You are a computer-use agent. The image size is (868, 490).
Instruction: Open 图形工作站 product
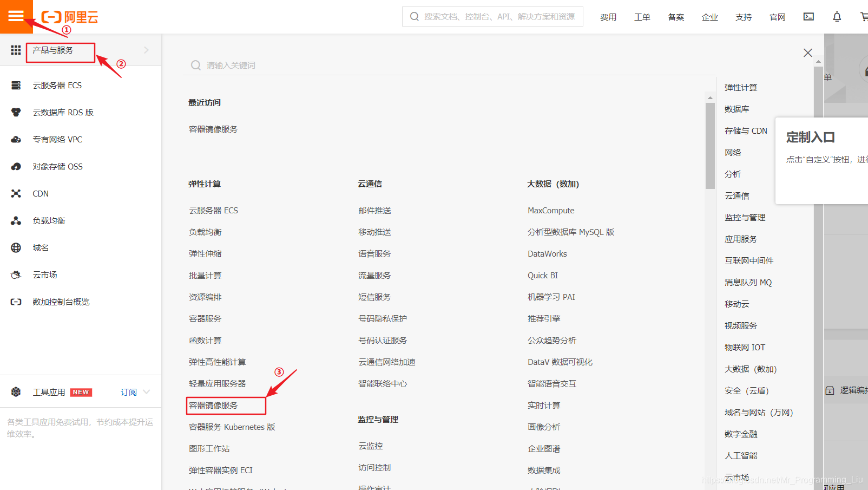[209, 449]
